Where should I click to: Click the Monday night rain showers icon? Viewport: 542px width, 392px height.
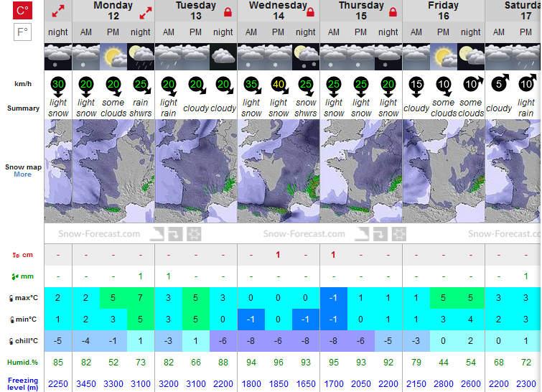(141, 57)
